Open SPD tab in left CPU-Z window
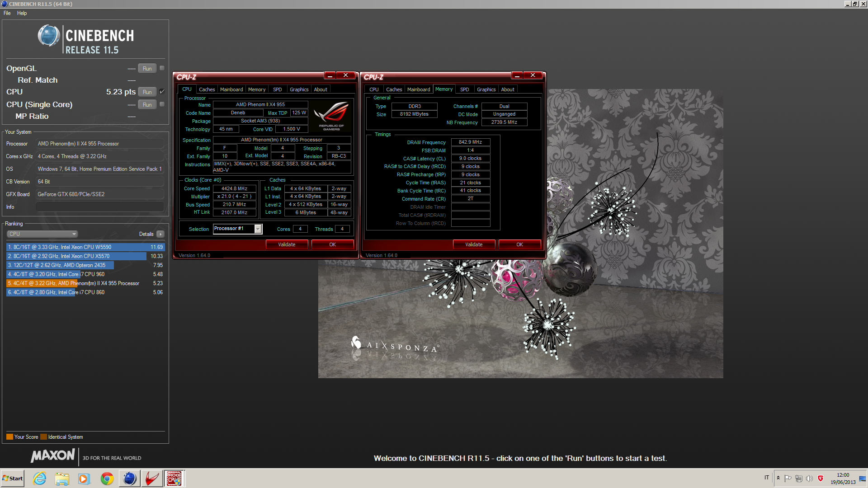This screenshot has height=488, width=868. [278, 89]
